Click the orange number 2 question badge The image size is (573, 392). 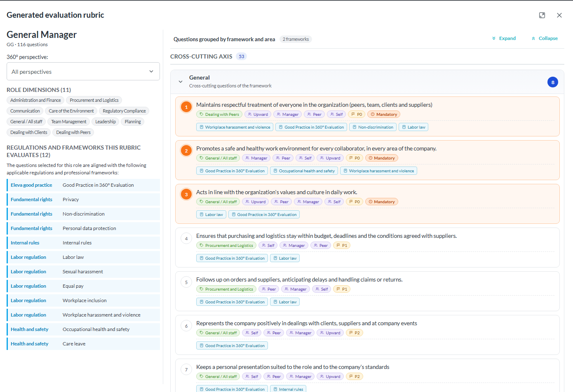coord(186,151)
